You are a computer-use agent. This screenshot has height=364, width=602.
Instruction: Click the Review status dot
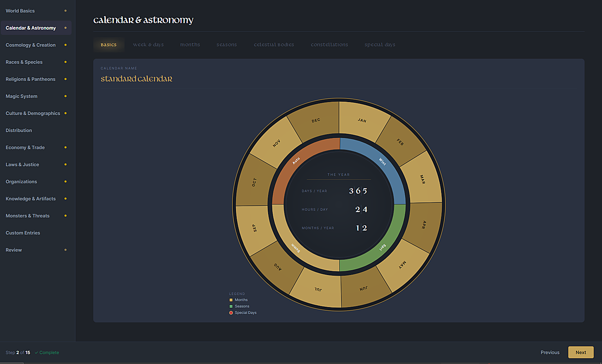click(65, 250)
